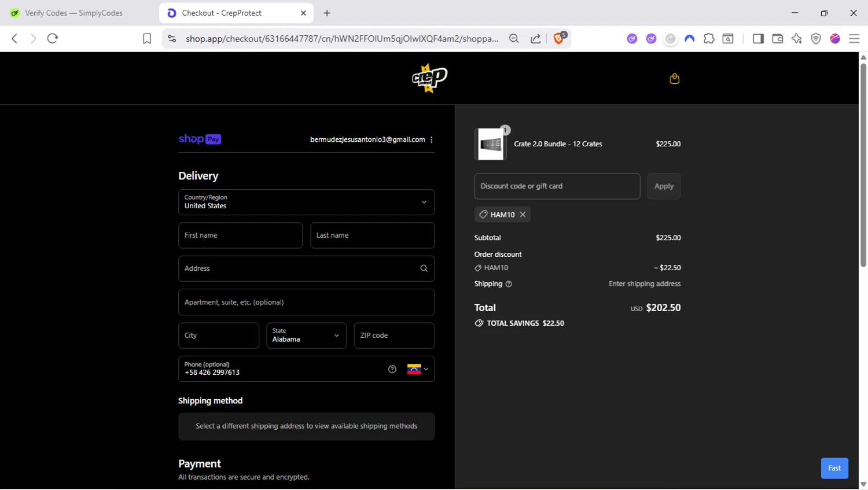Open site settings icon in address bar
Viewport: 868px width, 490px height.
point(172,39)
